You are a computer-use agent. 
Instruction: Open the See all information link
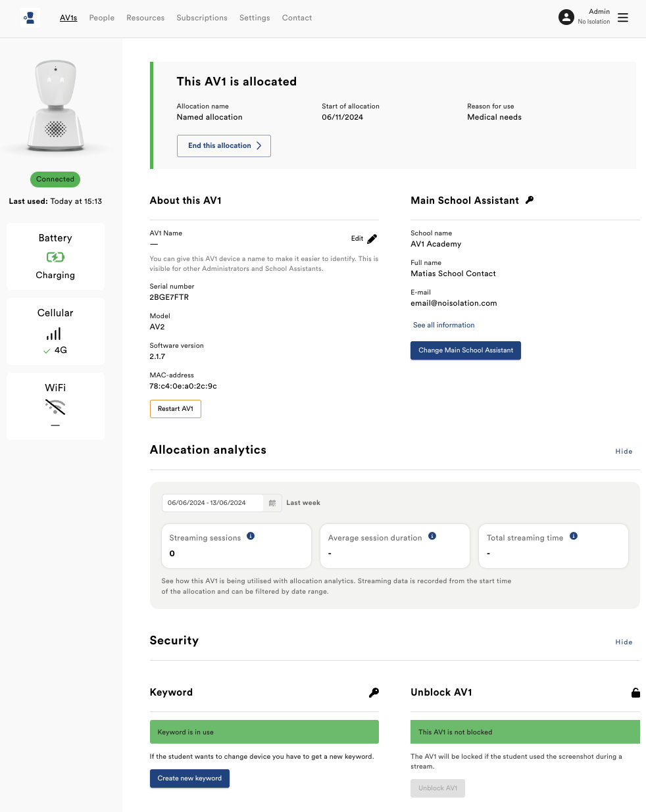point(443,325)
